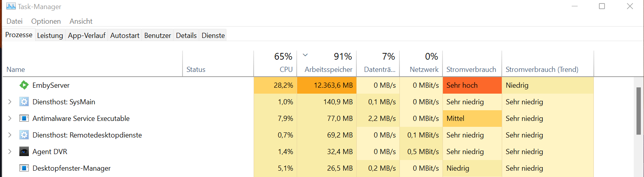Click the Agent DVR eye icon
This screenshot has height=177, width=644.
[x=24, y=152]
